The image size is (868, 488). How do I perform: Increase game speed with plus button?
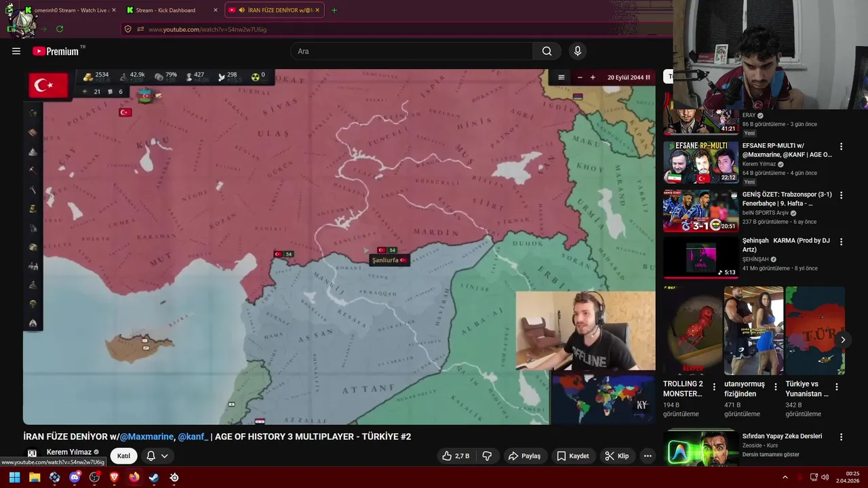(x=593, y=77)
